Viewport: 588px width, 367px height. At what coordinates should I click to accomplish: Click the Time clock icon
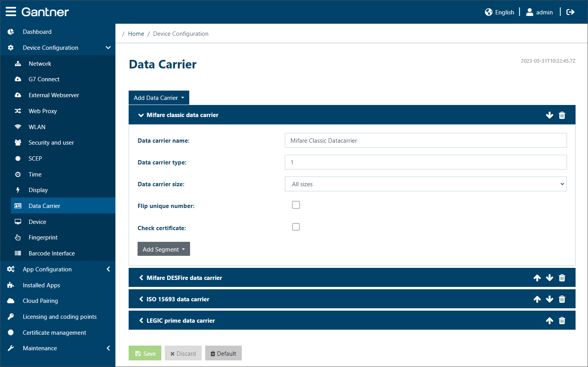(x=18, y=174)
